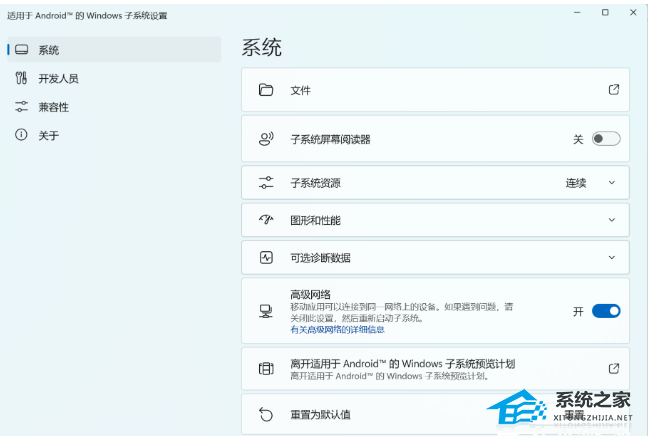Click the screen reader icon
648x436 pixels.
tap(266, 138)
